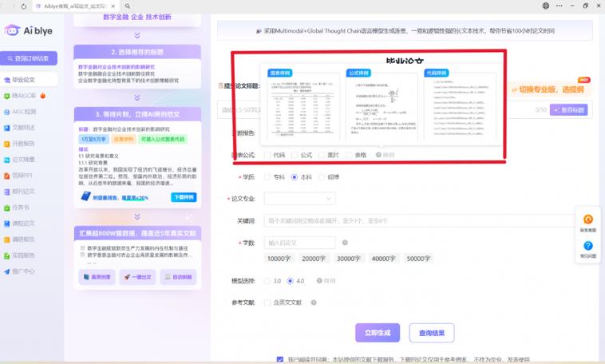605x364 pixels.
Task: Close the Aibiye browser tab
Action: click(x=113, y=6)
